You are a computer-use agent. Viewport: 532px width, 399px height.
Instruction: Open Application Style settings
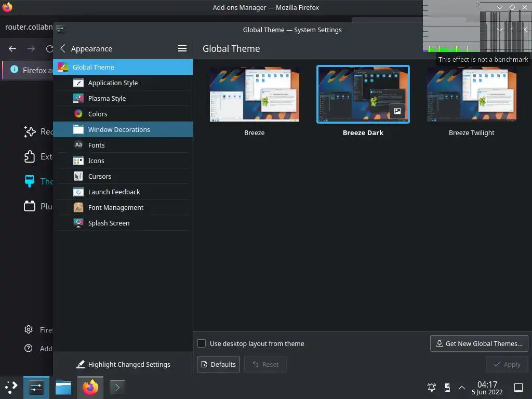[x=123, y=83]
